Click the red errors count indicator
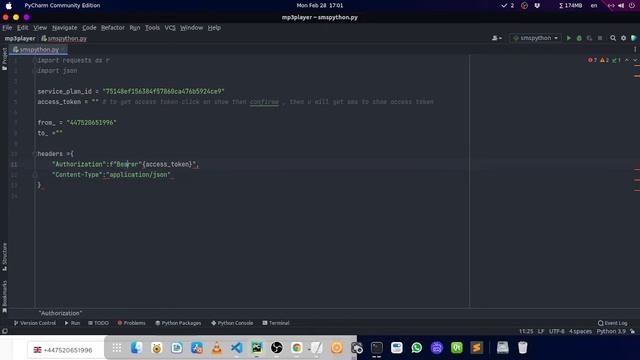This screenshot has width=640, height=360. pyautogui.click(x=592, y=60)
